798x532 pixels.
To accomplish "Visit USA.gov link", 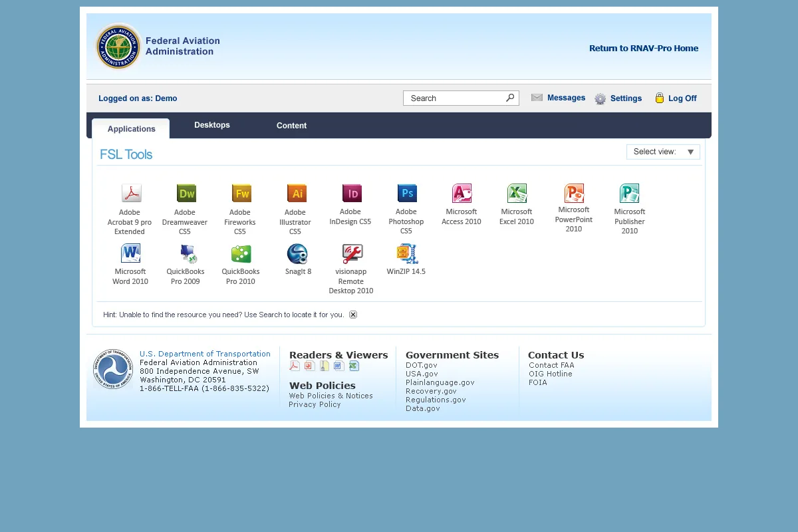I will [x=422, y=374].
